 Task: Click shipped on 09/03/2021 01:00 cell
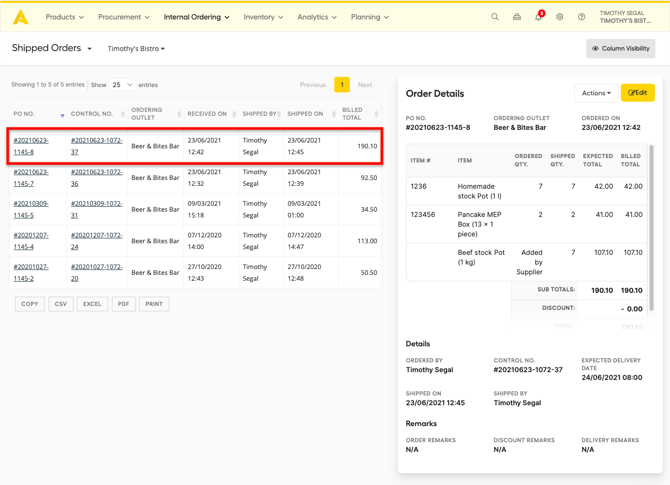pyautogui.click(x=311, y=209)
